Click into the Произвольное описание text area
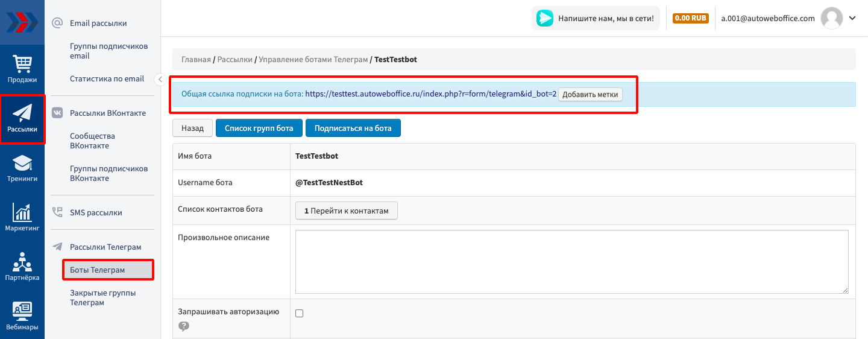Screen dimensions: 868x339 tap(571, 261)
